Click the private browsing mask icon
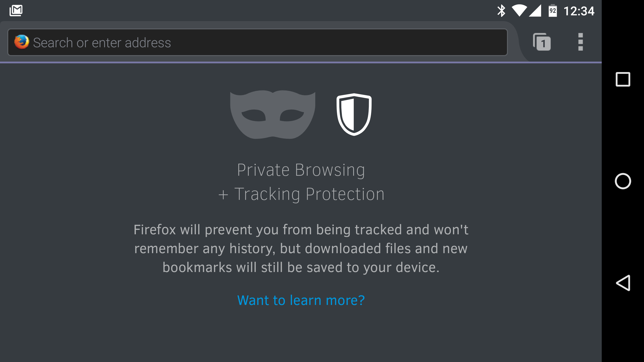This screenshot has height=362, width=644. (273, 114)
